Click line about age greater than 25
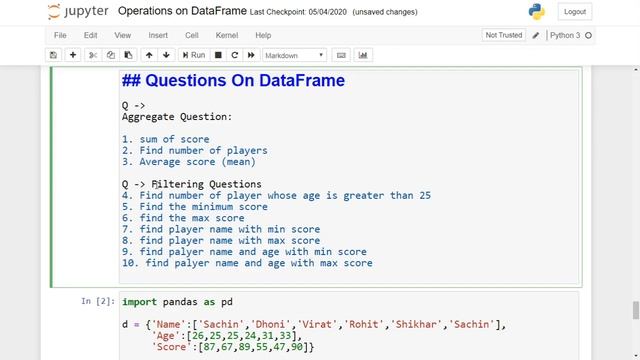 (276, 196)
